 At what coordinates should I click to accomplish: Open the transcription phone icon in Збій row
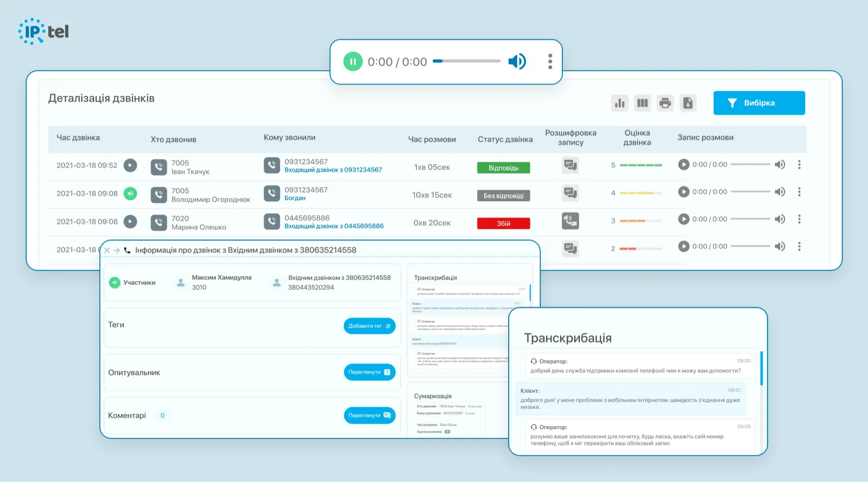[x=571, y=221]
